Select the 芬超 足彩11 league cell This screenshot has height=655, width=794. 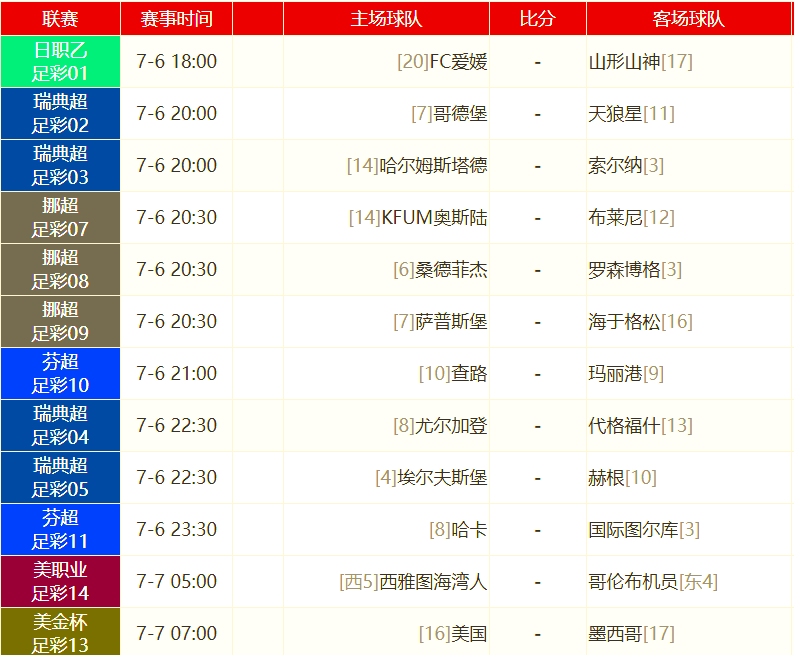[60, 529]
